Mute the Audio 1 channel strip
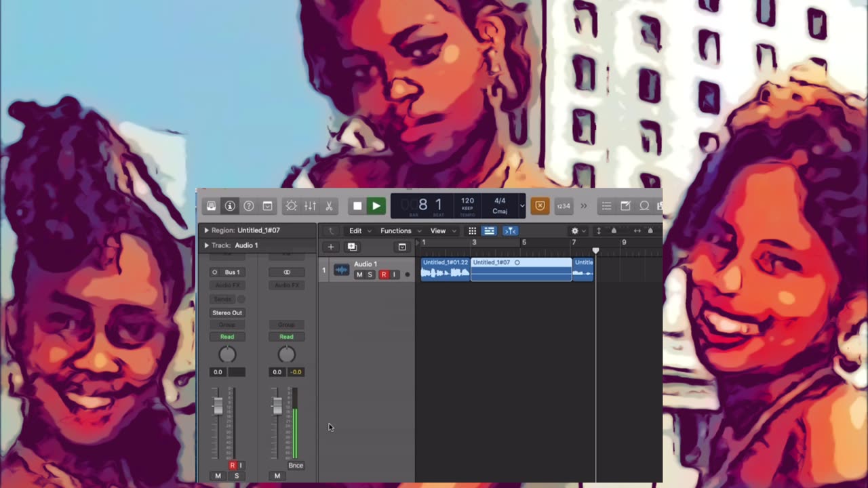The height and width of the screenshot is (488, 868). (x=218, y=476)
